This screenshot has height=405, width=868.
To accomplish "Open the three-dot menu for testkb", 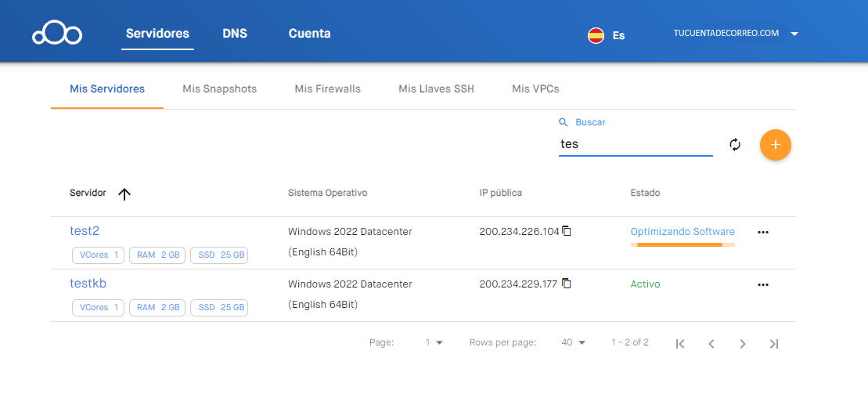I will pos(763,284).
